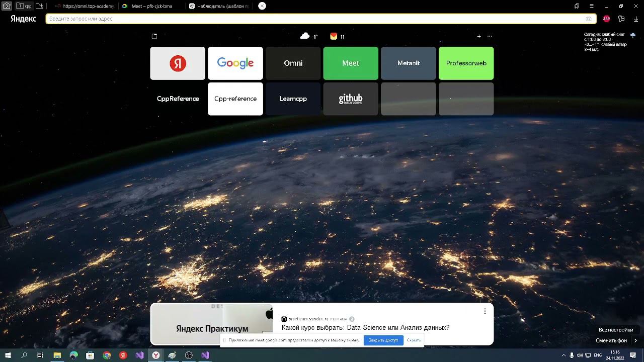Create a new tab group
Image resolution: width=644 pixels, height=362 pixels.
click(x=39, y=6)
